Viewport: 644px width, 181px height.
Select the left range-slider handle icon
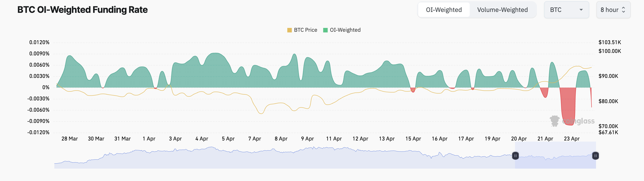click(x=515, y=156)
